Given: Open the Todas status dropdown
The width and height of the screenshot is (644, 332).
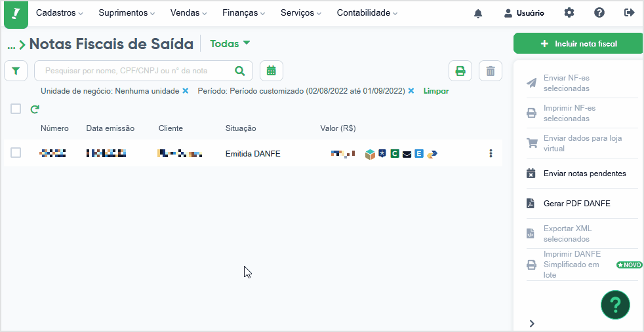Looking at the screenshot, I should coord(230,43).
